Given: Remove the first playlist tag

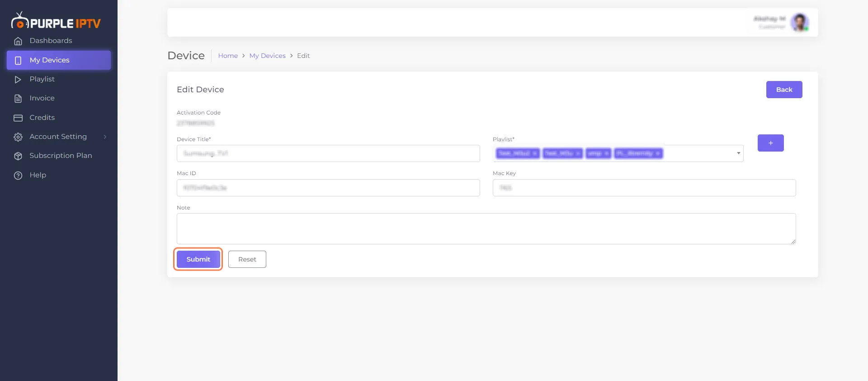Looking at the screenshot, I should click(x=535, y=153).
